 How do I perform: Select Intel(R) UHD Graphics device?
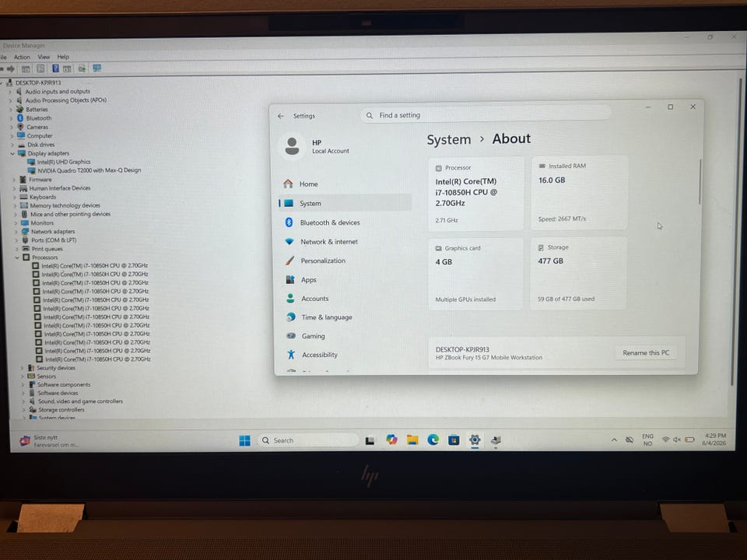click(x=64, y=162)
